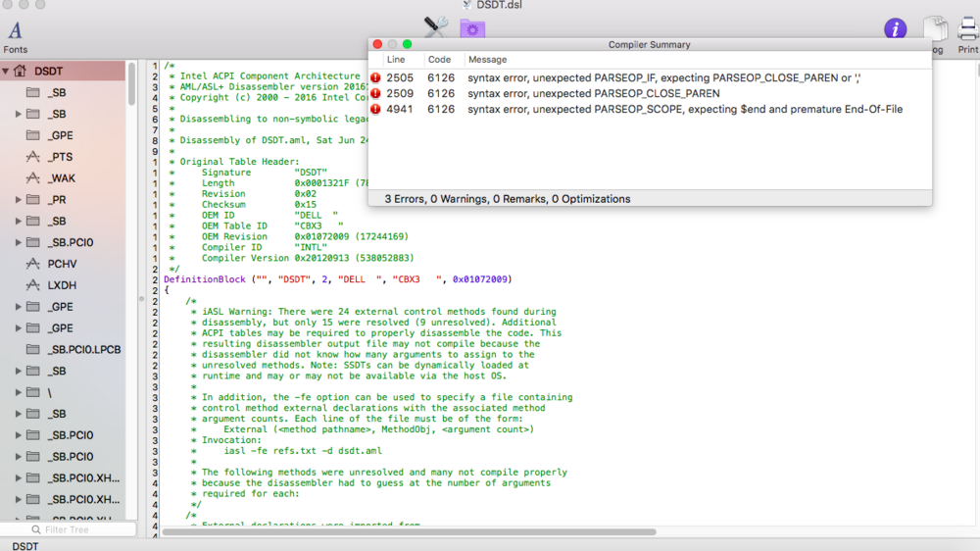The height and width of the screenshot is (551, 980).
Task: Open the Fonts panel
Action: click(x=15, y=37)
